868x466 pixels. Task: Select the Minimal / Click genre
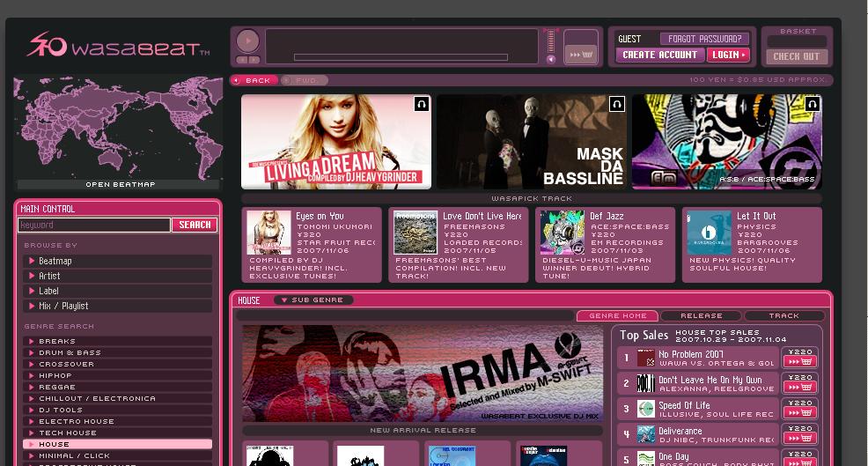[x=117, y=455]
